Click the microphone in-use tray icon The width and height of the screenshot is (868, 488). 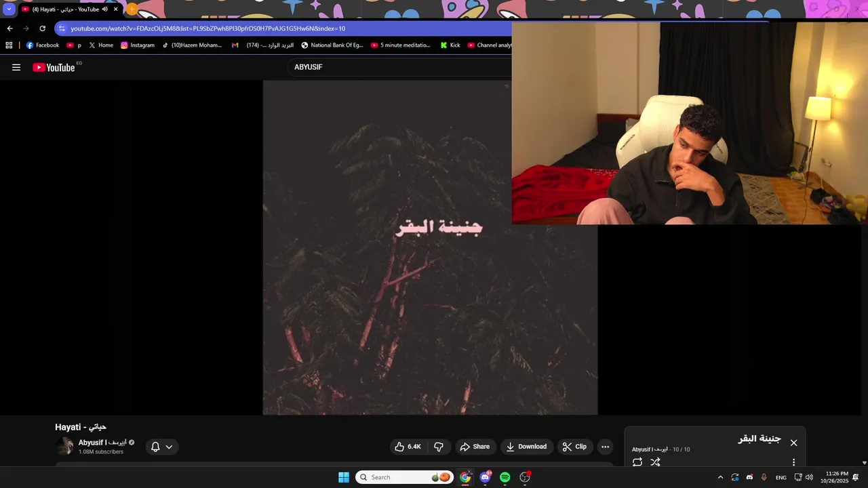[x=764, y=477]
